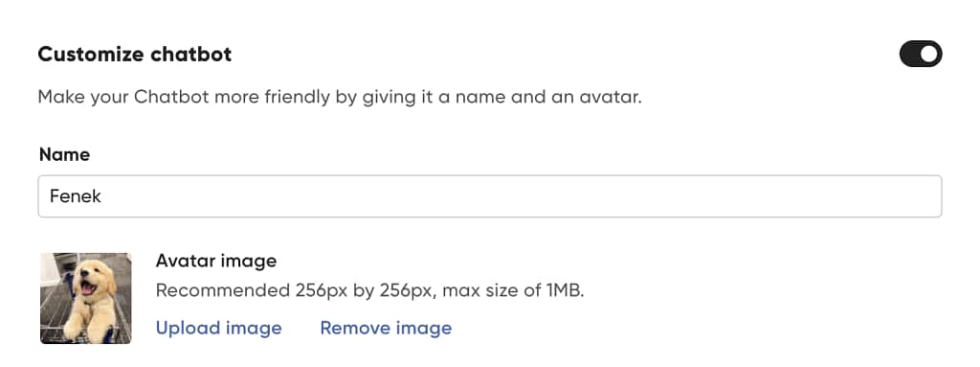The height and width of the screenshot is (367, 980).
Task: Click the golden retriever puppy picture
Action: click(86, 298)
